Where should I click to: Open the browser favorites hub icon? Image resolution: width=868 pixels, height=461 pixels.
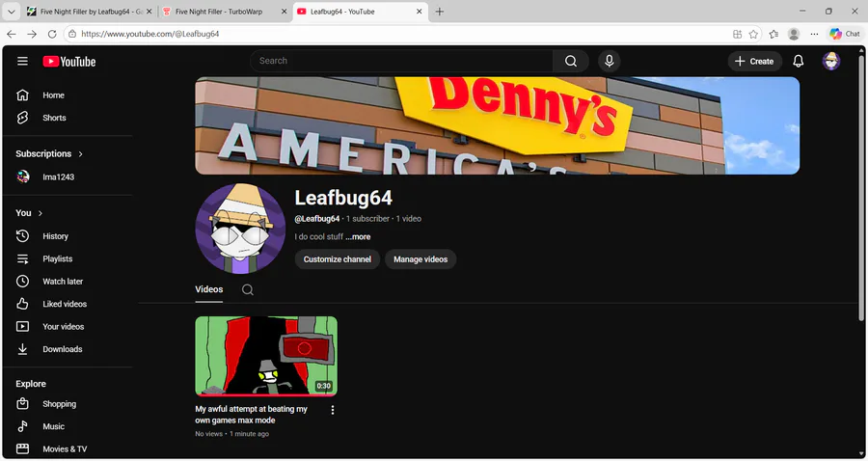(x=773, y=34)
